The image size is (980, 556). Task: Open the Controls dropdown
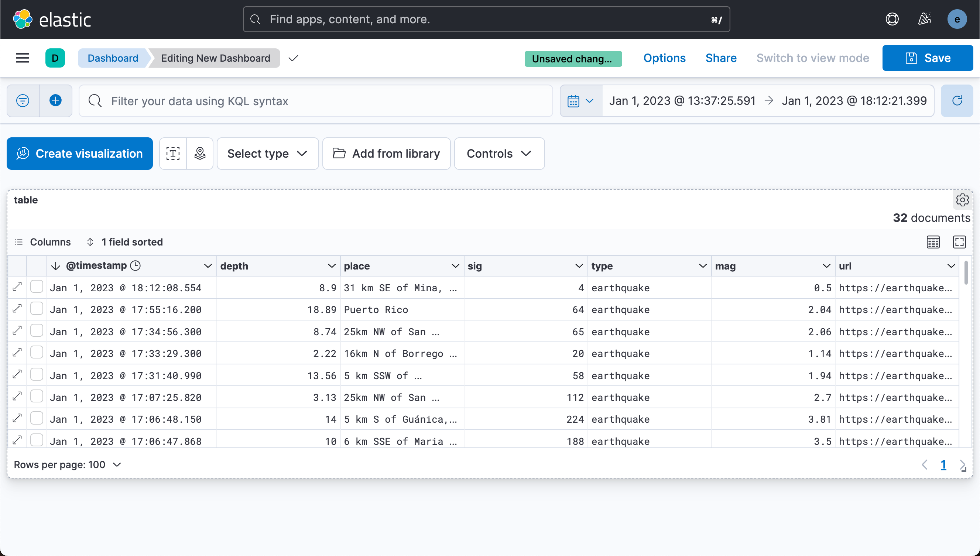(x=499, y=154)
